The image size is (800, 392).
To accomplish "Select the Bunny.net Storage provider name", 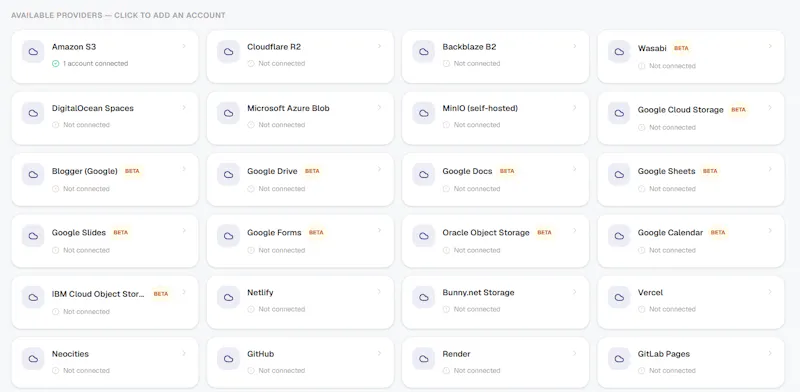I will pyautogui.click(x=478, y=292).
